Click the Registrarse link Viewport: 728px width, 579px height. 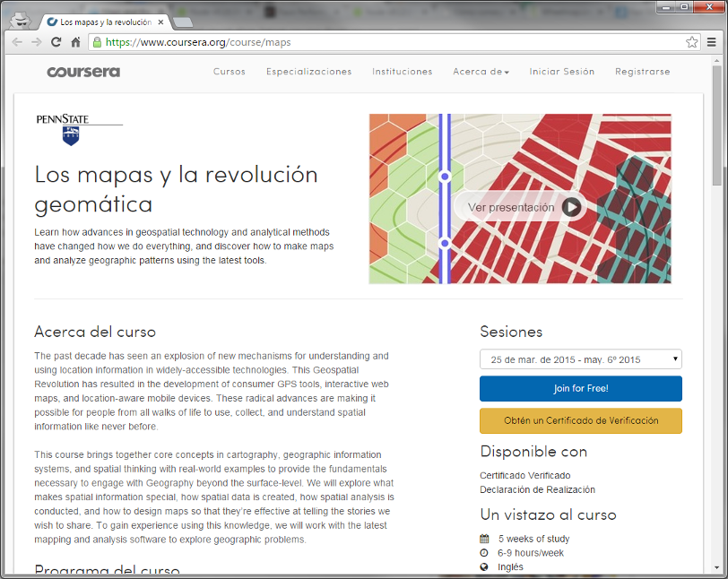click(642, 72)
